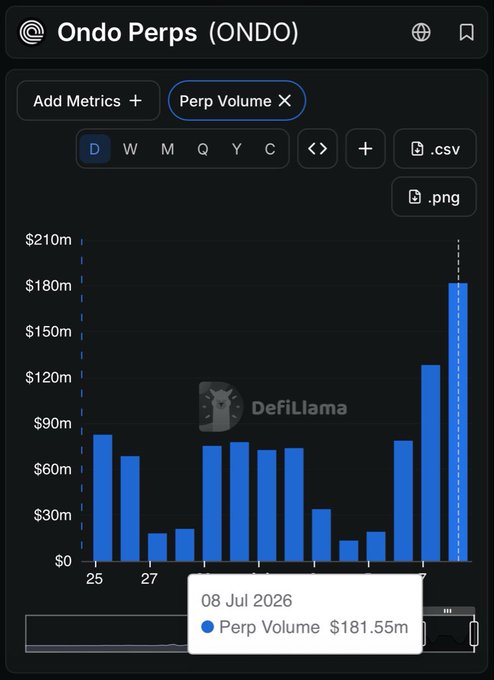Click the $210m axis label
The width and height of the screenshot is (494, 680).
coord(48,240)
